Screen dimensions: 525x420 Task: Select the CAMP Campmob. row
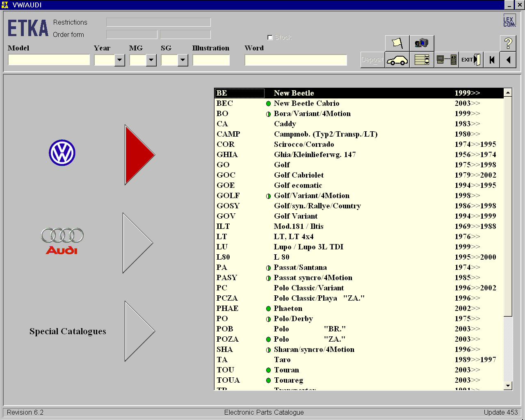pyautogui.click(x=359, y=134)
